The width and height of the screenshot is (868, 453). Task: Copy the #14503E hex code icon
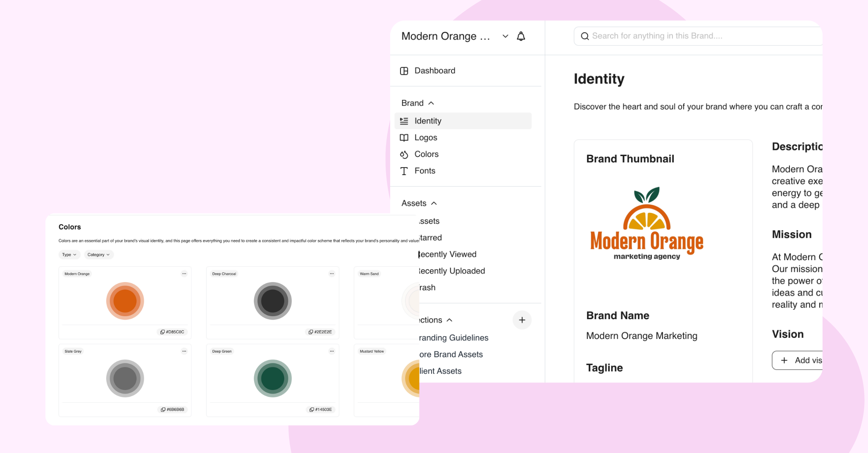click(312, 410)
